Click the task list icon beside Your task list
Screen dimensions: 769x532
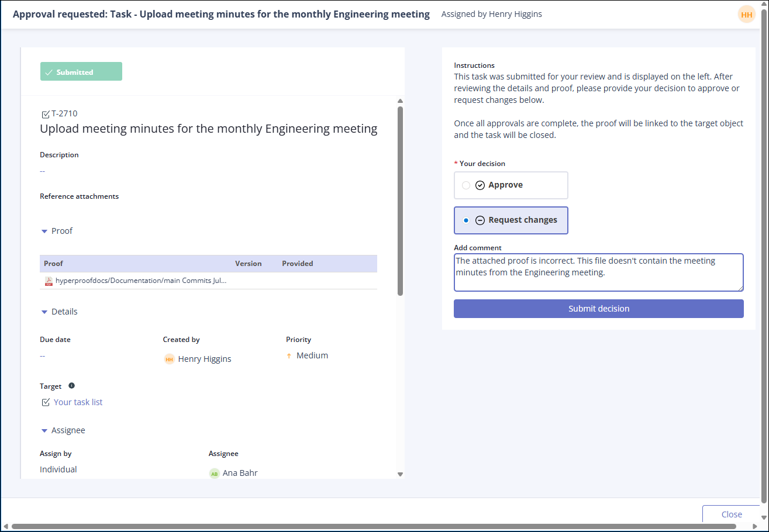[x=46, y=402]
